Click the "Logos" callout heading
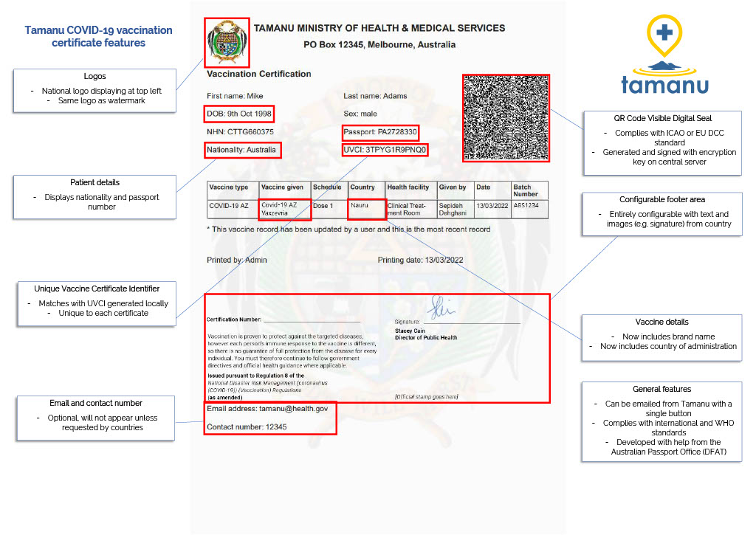Viewport: 756px width, 535px height. pyautogui.click(x=94, y=76)
